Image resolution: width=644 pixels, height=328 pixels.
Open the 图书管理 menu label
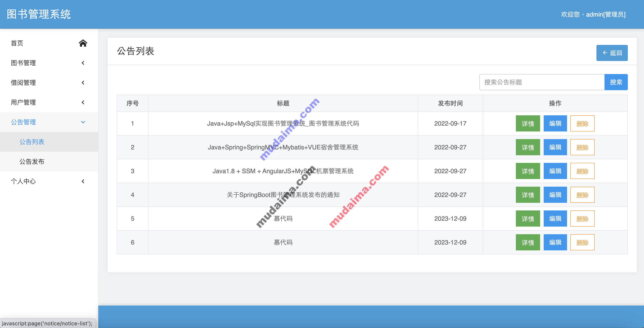(x=23, y=63)
